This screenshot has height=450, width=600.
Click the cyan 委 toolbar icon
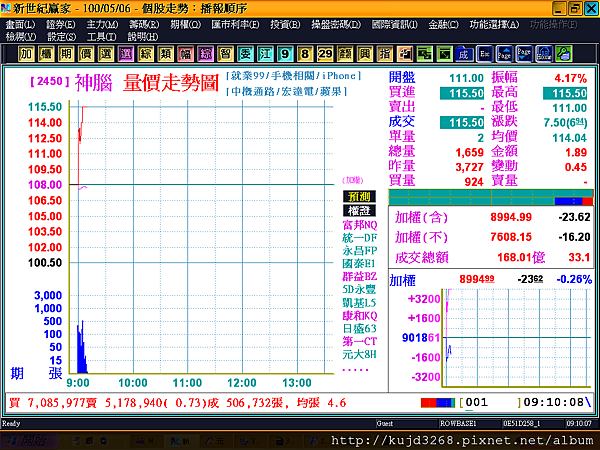(x=245, y=54)
